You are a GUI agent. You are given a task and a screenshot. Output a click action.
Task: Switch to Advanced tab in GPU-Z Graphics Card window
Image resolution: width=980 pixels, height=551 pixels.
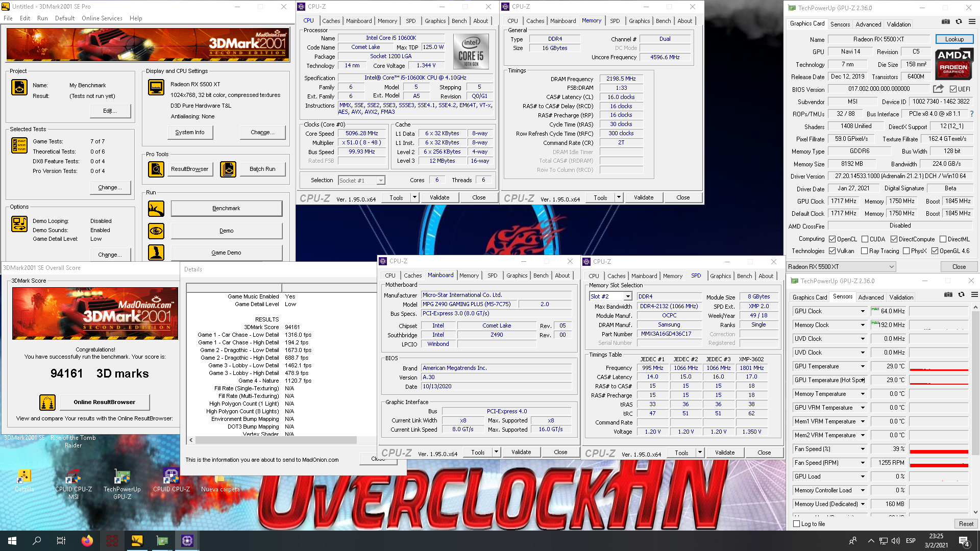coord(868,24)
